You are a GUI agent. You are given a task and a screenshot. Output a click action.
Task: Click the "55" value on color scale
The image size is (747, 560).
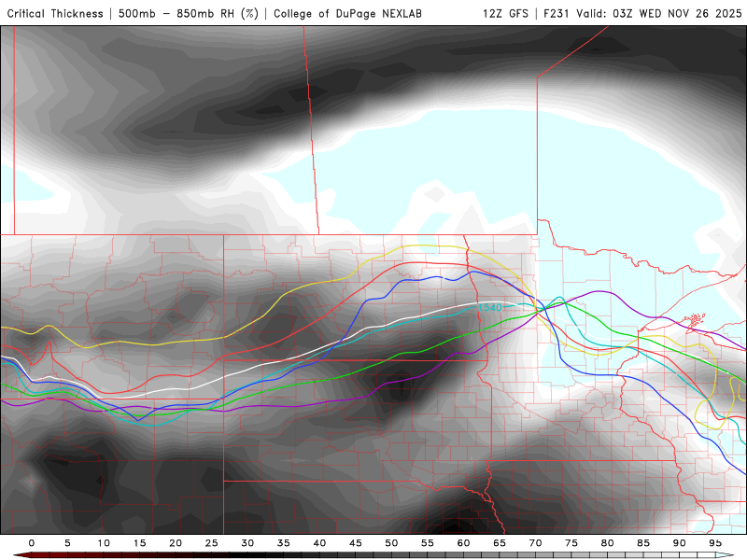(428, 543)
